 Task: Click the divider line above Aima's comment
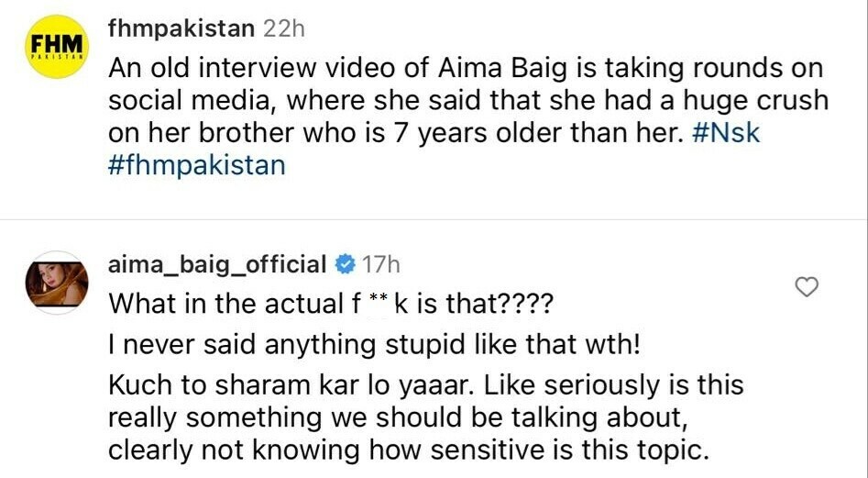[x=434, y=220]
